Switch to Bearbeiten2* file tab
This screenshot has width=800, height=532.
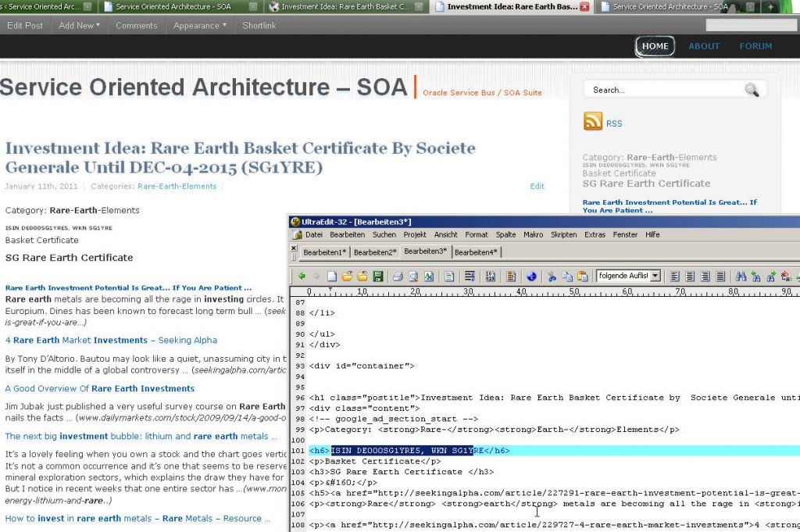(375, 252)
